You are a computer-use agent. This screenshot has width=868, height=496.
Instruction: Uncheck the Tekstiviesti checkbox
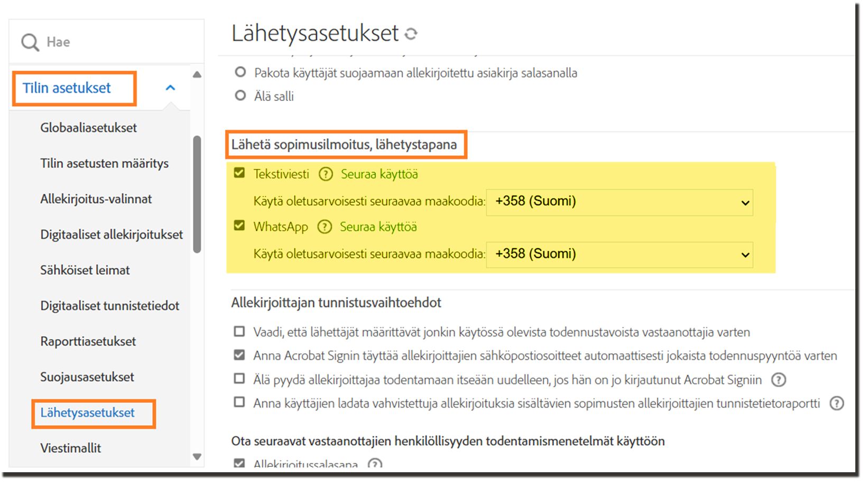tap(239, 173)
